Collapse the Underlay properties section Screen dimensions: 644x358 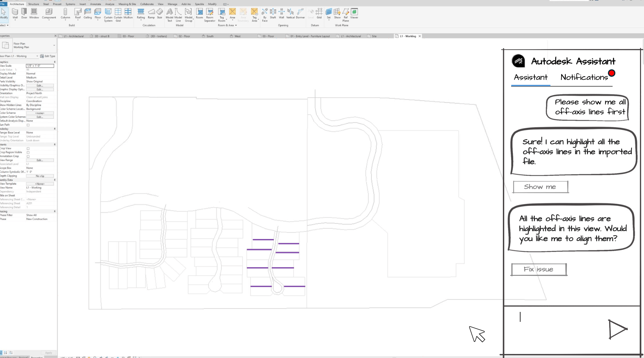tap(55, 129)
